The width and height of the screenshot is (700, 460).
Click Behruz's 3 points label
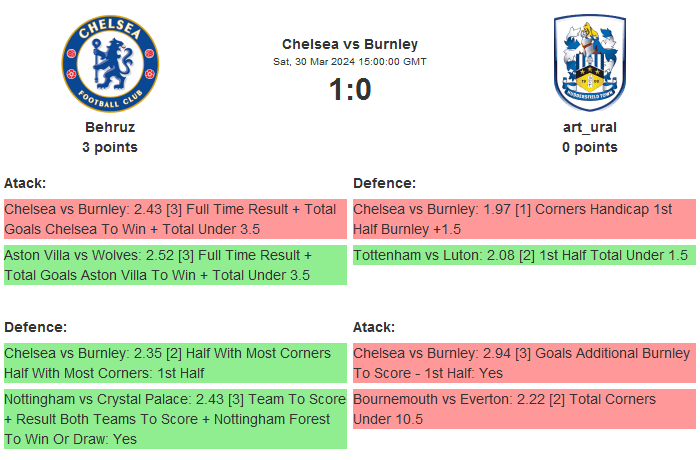[x=110, y=147]
